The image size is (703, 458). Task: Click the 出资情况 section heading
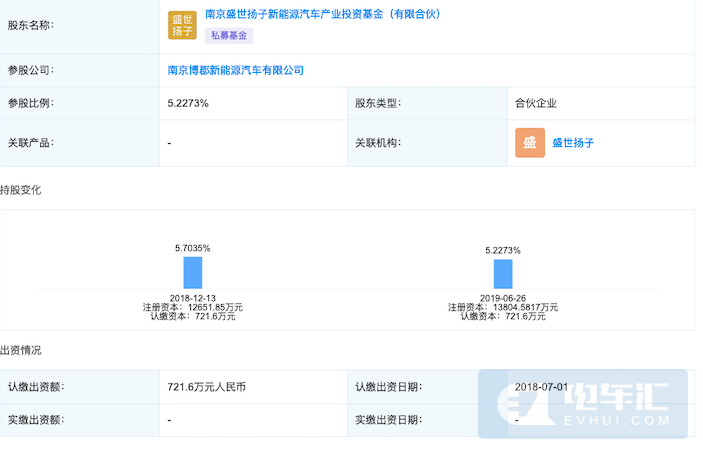click(21, 350)
